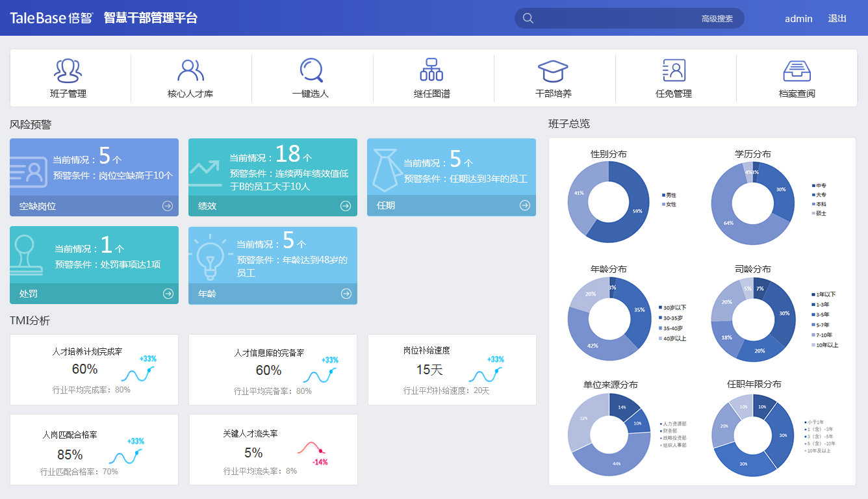Expand the 任期 warning card arrow
This screenshot has height=499, width=868.
tap(525, 206)
